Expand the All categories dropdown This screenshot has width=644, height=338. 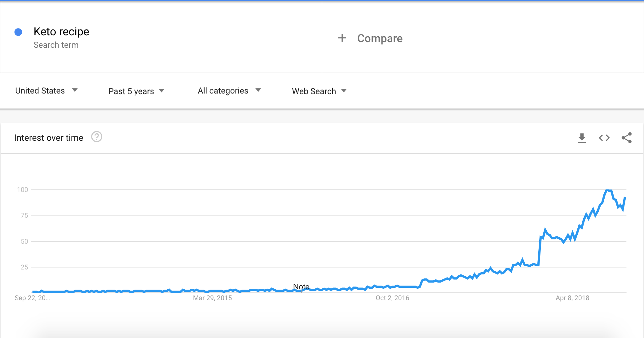pyautogui.click(x=229, y=91)
